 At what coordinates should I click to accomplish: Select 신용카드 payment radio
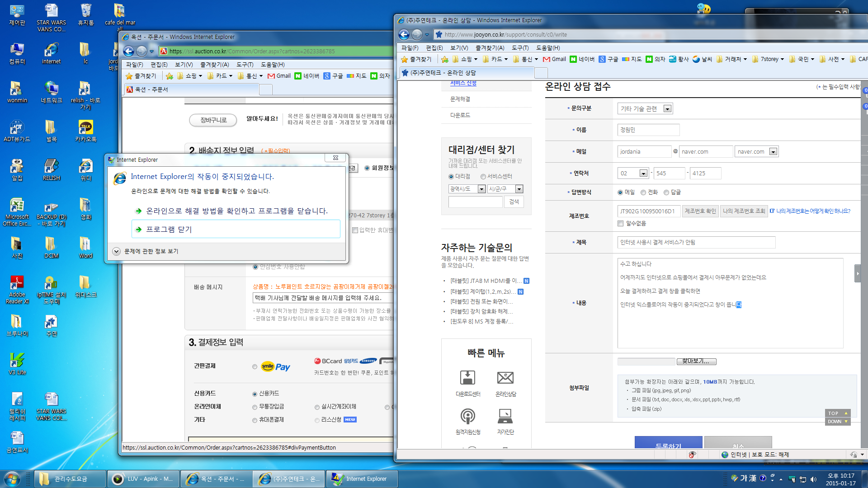[255, 394]
